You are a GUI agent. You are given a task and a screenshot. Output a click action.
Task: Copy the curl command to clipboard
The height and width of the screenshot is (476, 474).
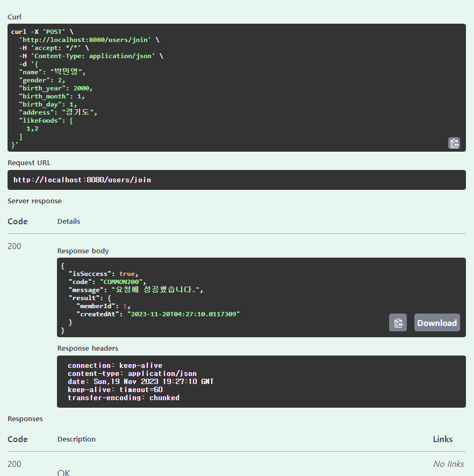(454, 143)
